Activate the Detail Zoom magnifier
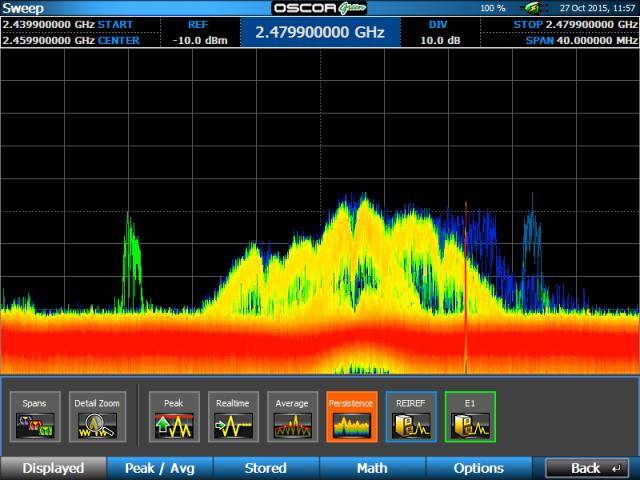 pyautogui.click(x=98, y=416)
